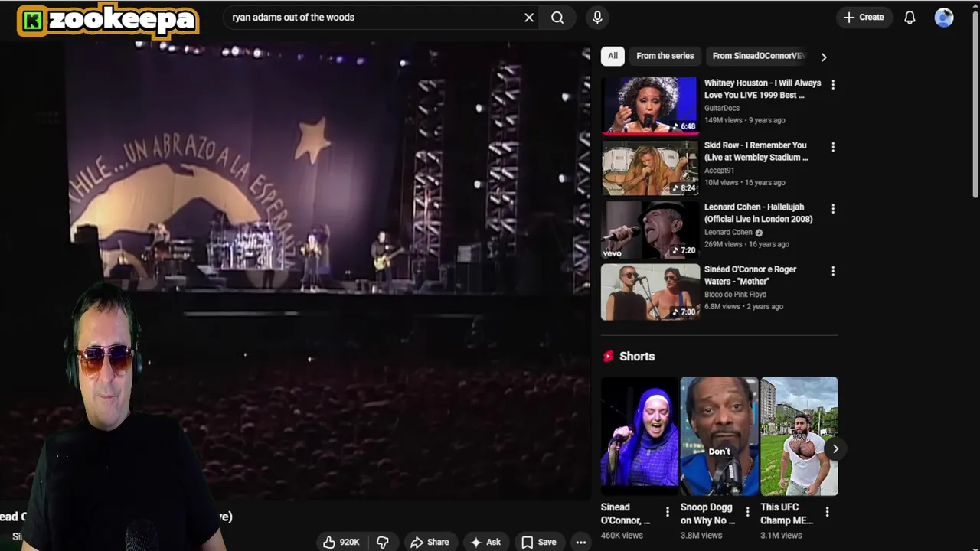Open GuitarDocs channel link

coord(722,108)
